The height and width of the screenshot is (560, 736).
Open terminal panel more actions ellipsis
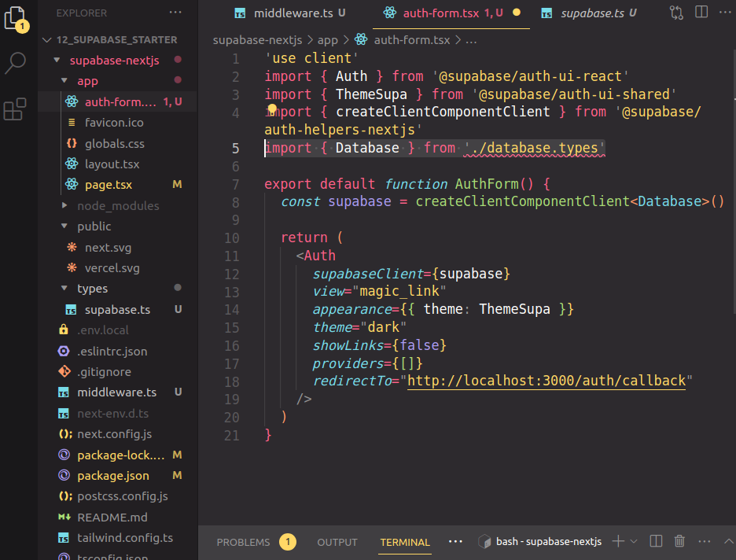[704, 541]
